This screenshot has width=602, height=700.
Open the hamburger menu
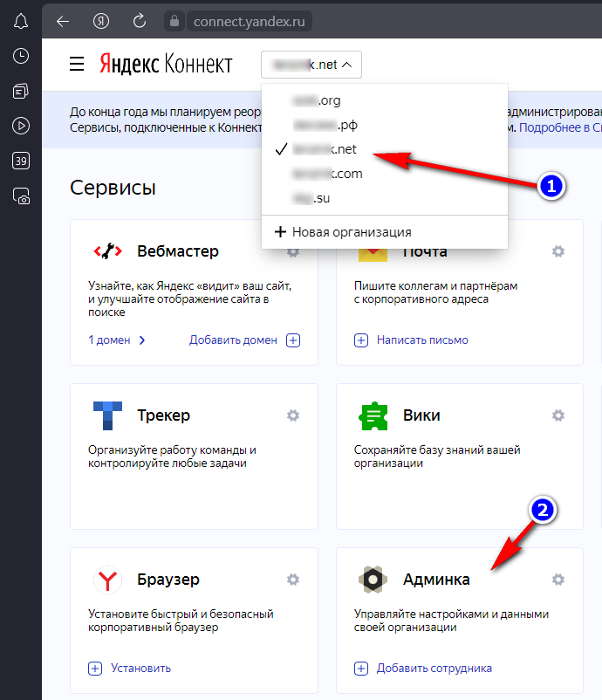click(77, 64)
